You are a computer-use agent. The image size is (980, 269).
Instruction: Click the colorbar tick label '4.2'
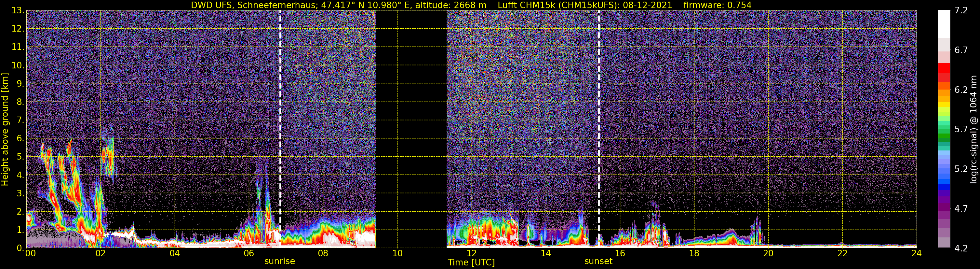tap(961, 248)
